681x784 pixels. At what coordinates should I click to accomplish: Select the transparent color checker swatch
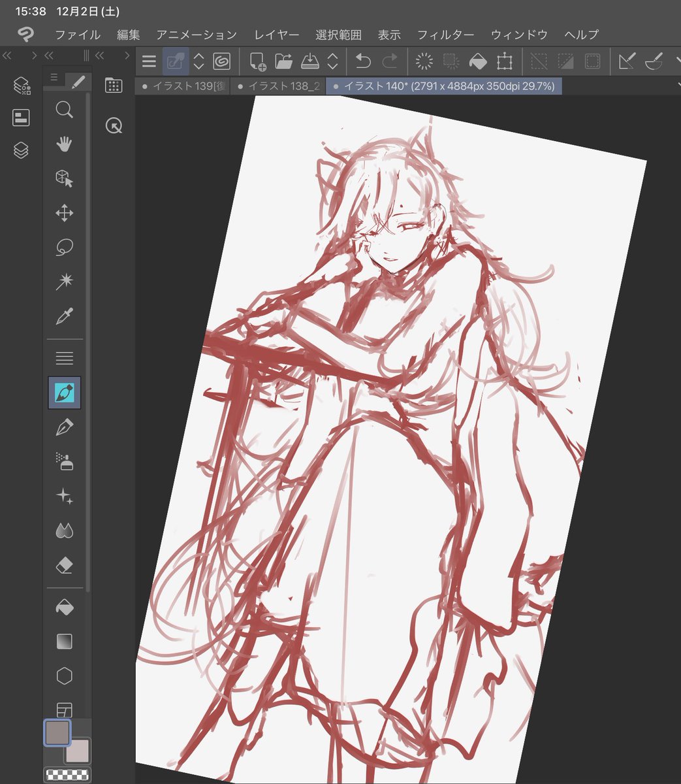point(67,776)
